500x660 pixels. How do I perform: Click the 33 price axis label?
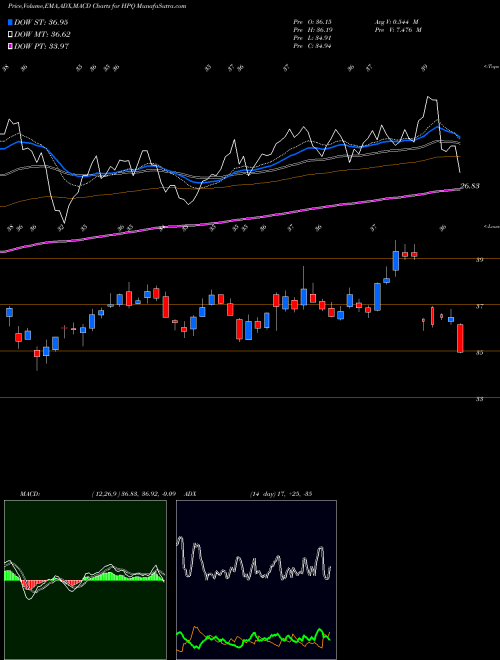(x=479, y=399)
